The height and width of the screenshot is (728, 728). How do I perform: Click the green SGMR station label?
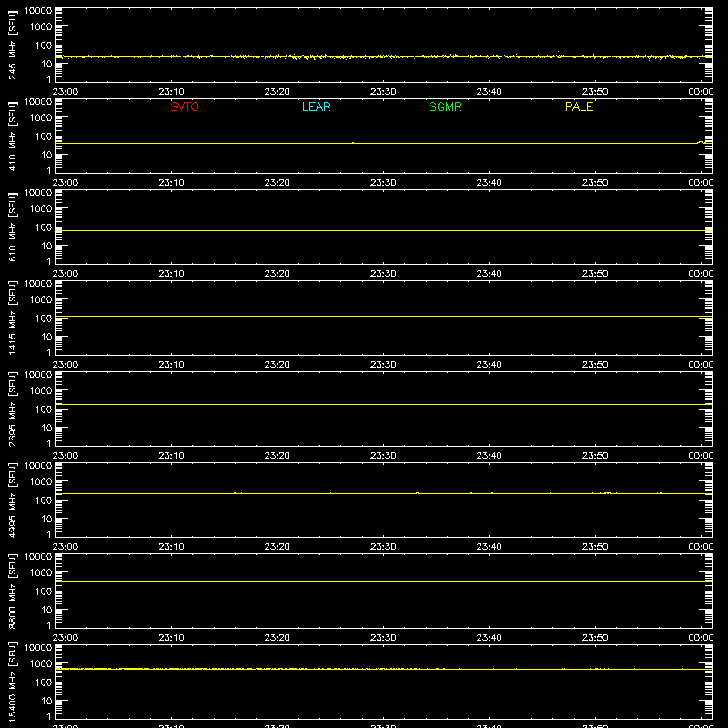click(x=445, y=106)
